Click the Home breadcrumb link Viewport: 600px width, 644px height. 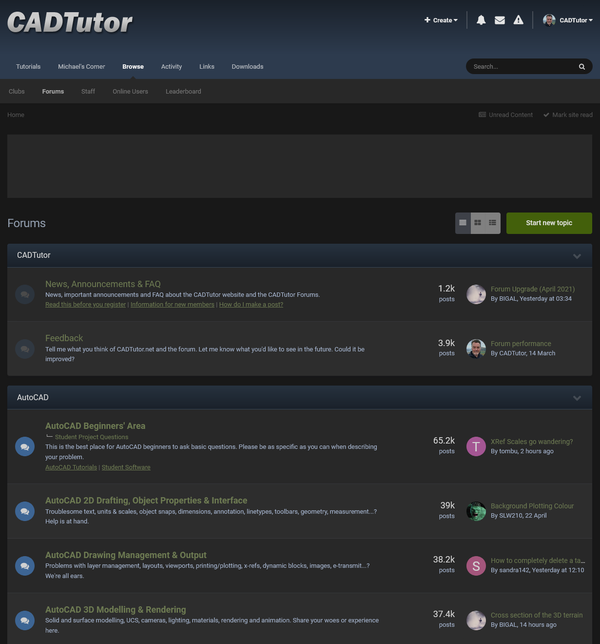16,115
